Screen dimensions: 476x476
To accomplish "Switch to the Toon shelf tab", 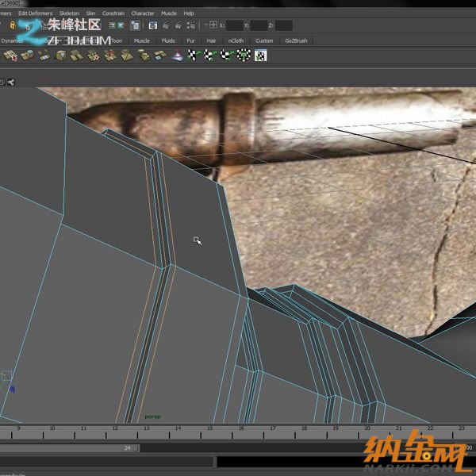I will 117,40.
